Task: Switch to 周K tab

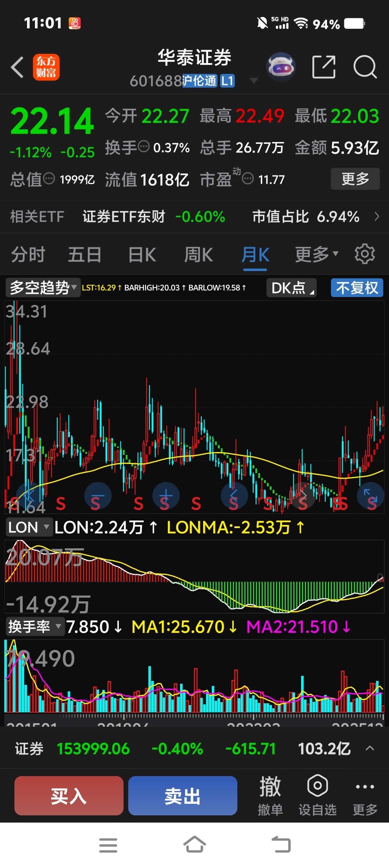Action: (x=198, y=254)
